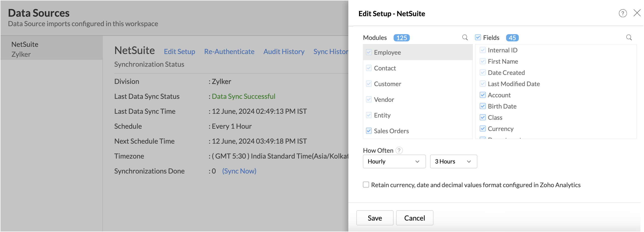Toggle the Employee module checkbox
Viewport: 644px width, 232px height.
coord(369,52)
